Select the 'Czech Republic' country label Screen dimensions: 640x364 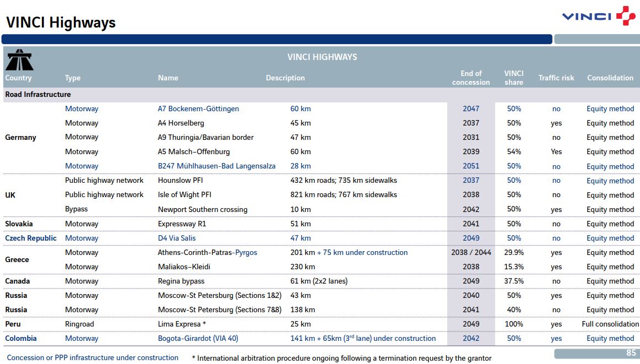(31, 238)
